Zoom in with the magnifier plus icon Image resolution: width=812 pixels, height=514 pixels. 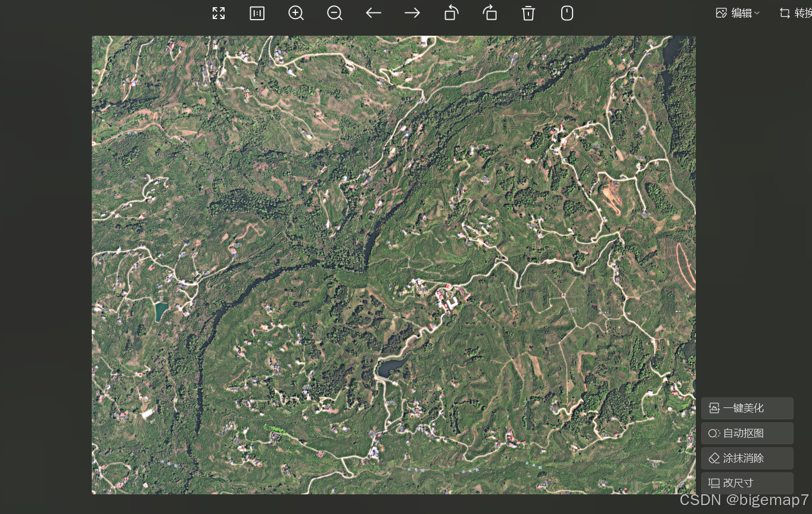296,13
